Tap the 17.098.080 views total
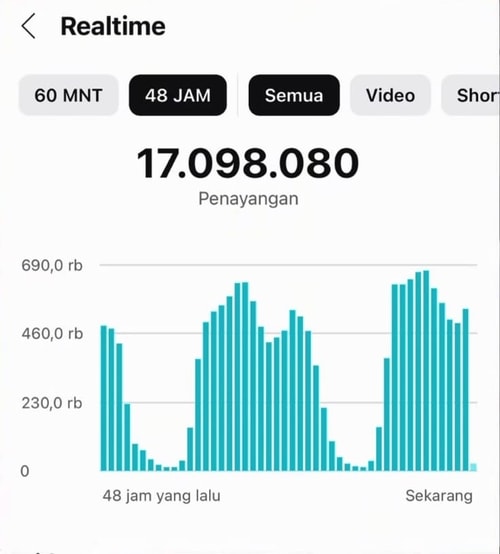The image size is (500, 554). pyautogui.click(x=248, y=164)
